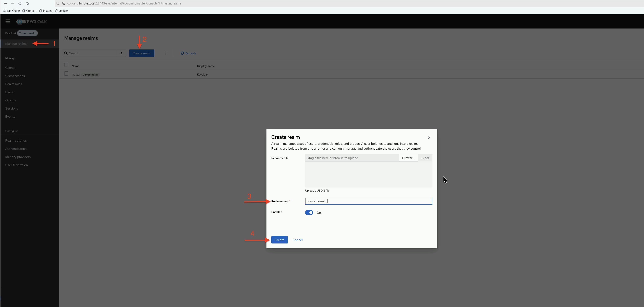Cancel the Create realm dialog

pyautogui.click(x=298, y=240)
